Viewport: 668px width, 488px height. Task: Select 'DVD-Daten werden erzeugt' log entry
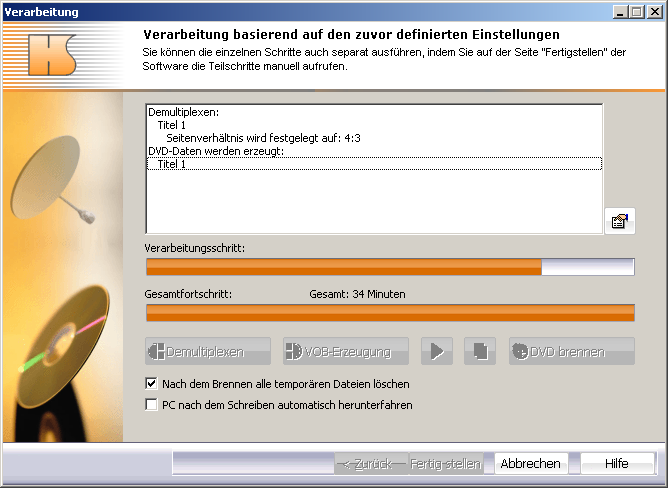(214, 151)
